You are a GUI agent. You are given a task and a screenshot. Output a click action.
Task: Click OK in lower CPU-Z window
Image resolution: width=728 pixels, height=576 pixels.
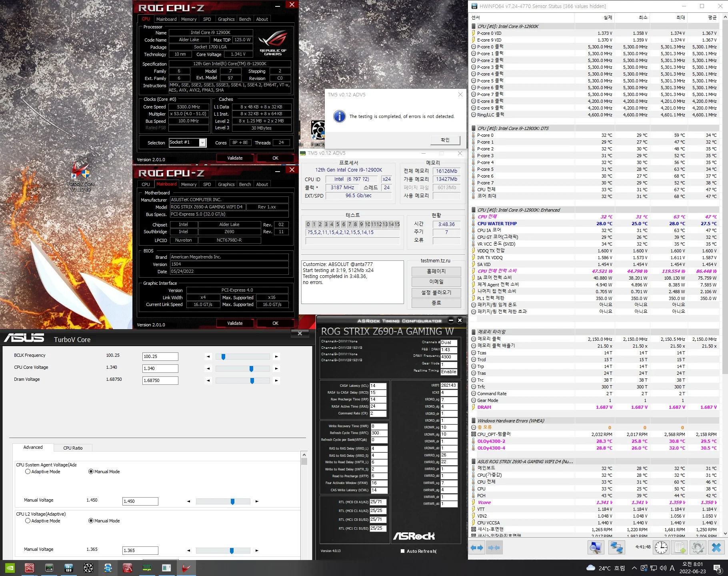click(275, 323)
